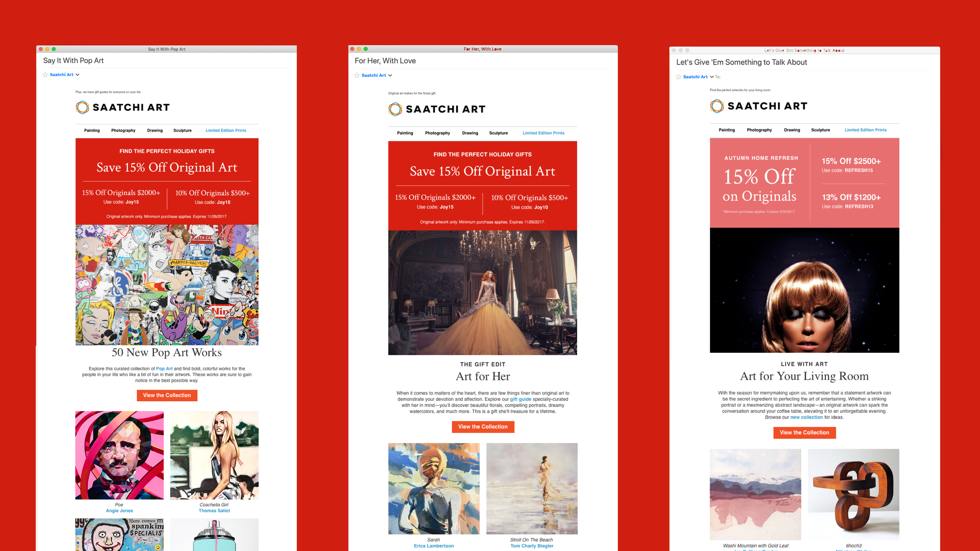The image size is (980, 551).
Task: Open Limited Edition Prints in For Her email
Action: point(543,133)
